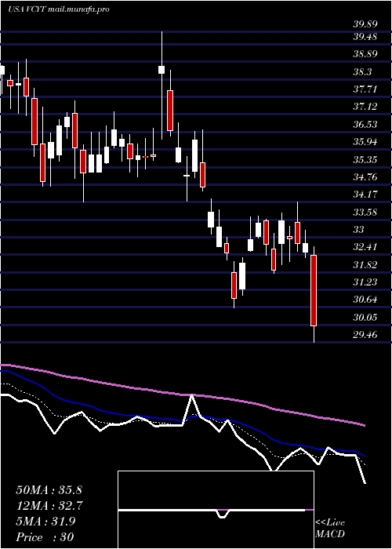The width and height of the screenshot is (392, 549).
Task: Click the 38.3 price axis label
Action: click(x=362, y=72)
